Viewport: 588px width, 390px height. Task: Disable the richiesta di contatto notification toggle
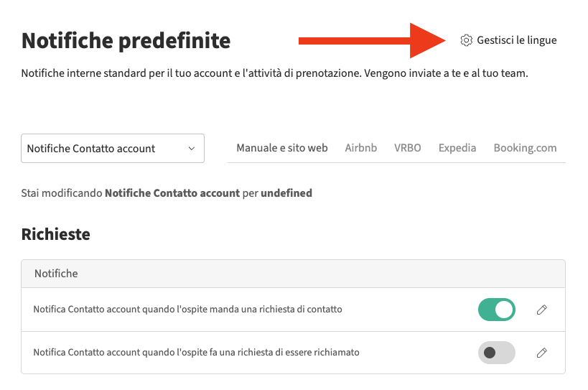[x=496, y=310]
